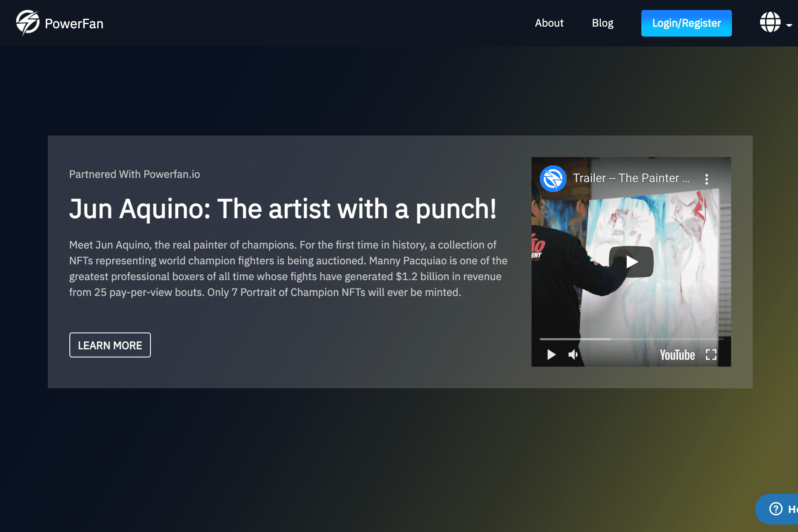The image size is (798, 532).
Task: Toggle fullscreen on the video player
Action: pos(711,355)
